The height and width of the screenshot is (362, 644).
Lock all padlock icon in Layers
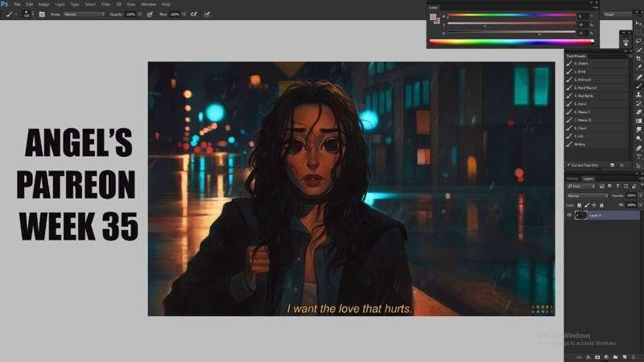pyautogui.click(x=601, y=205)
